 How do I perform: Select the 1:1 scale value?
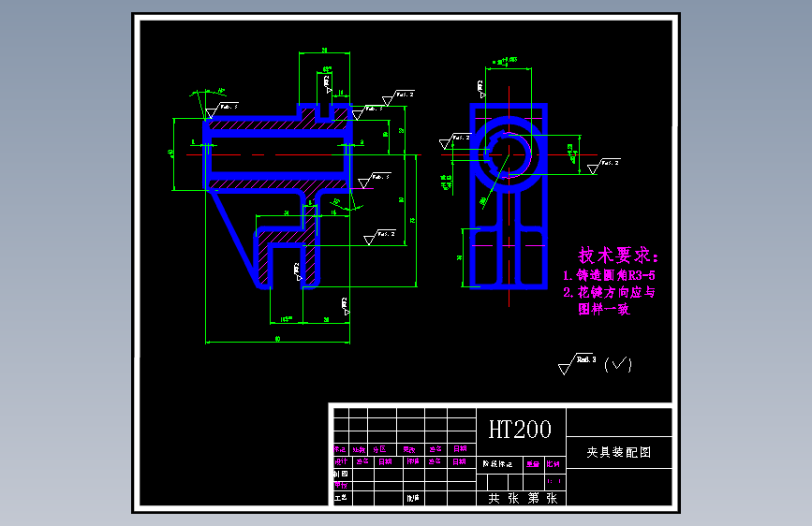(x=554, y=481)
